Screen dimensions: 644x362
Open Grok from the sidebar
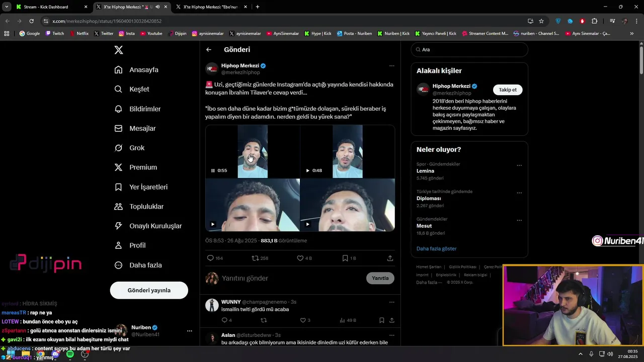coord(129,148)
